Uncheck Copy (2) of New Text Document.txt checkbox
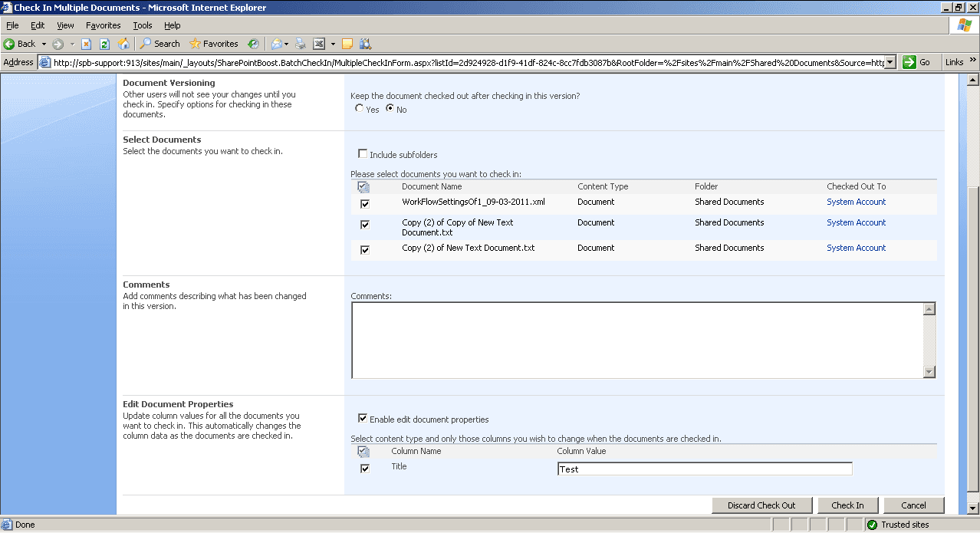 (365, 250)
